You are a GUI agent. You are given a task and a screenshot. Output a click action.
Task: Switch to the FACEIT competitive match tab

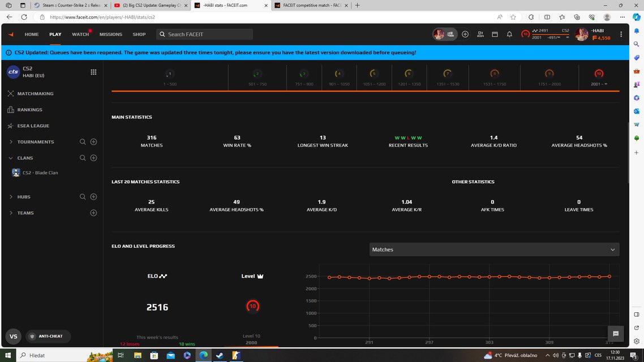pos(311,5)
